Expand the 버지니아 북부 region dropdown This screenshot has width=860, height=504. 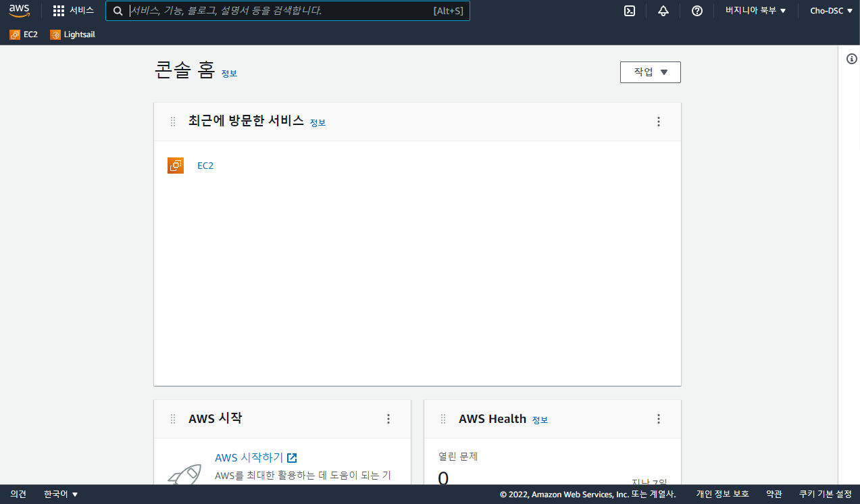coord(755,11)
